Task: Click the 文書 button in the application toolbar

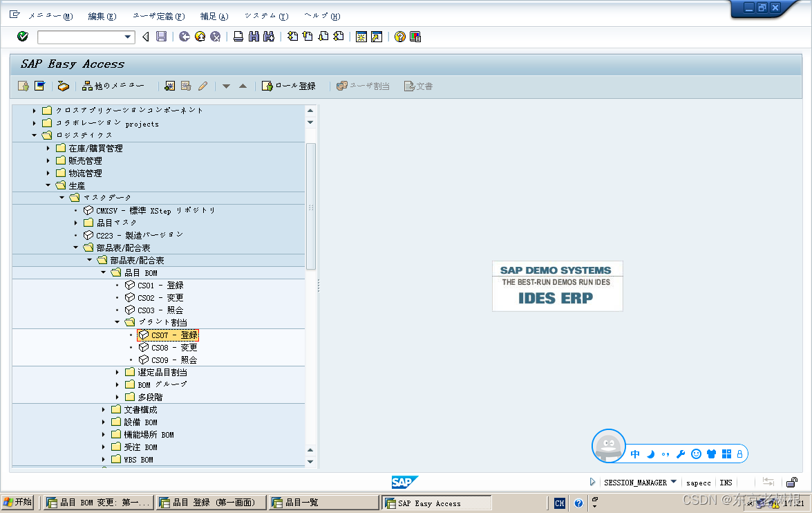Action: [x=418, y=85]
